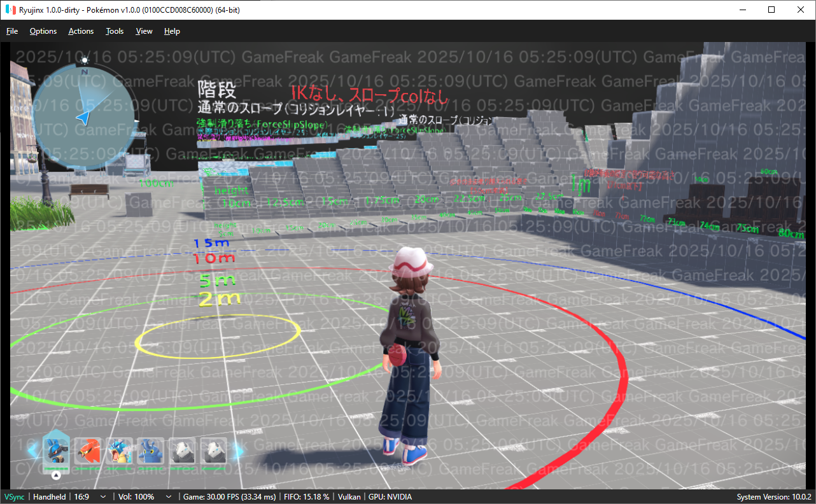This screenshot has height=504, width=816.
Task: Click the blue player arrow on the minimap
Action: tap(83, 117)
